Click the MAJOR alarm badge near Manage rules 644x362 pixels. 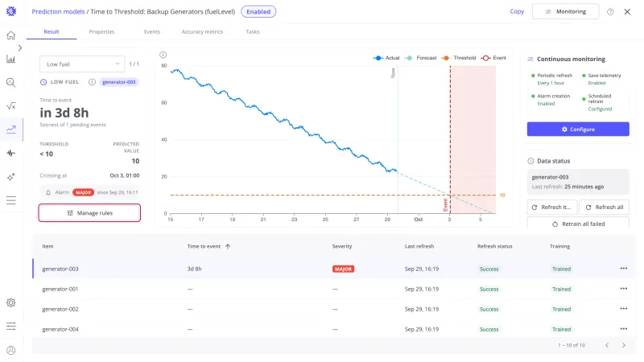tap(84, 192)
